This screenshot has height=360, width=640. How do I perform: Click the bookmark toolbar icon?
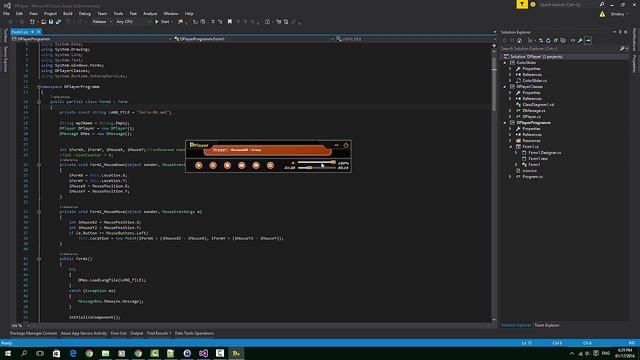[230, 22]
